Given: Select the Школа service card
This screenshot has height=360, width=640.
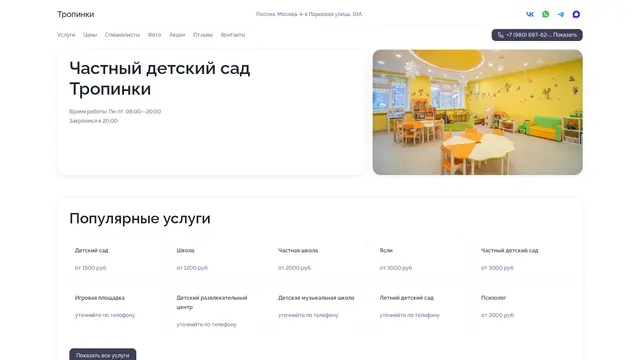Looking at the screenshot, I should point(217,259).
